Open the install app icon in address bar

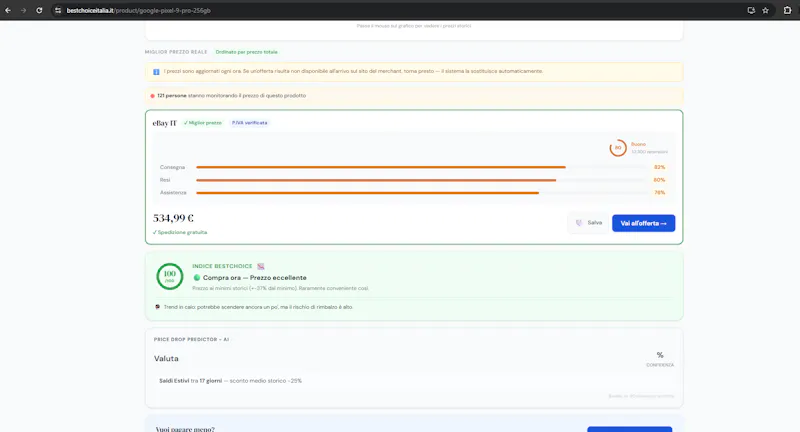(x=751, y=10)
